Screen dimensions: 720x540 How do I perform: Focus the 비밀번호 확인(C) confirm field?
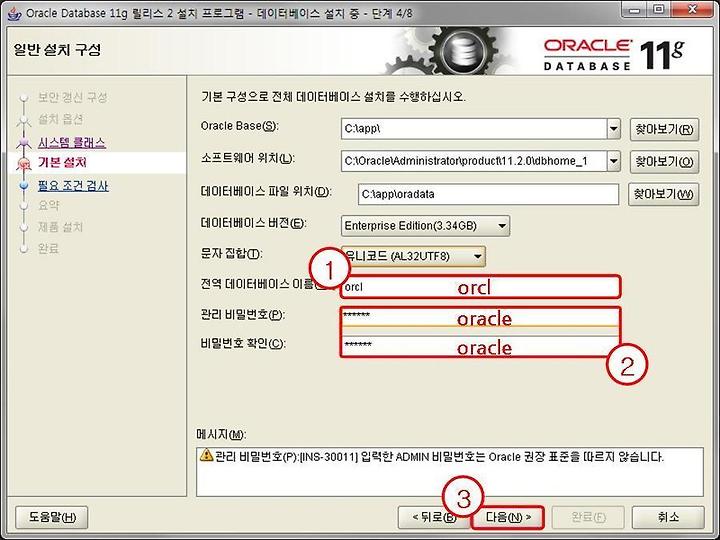(480, 346)
